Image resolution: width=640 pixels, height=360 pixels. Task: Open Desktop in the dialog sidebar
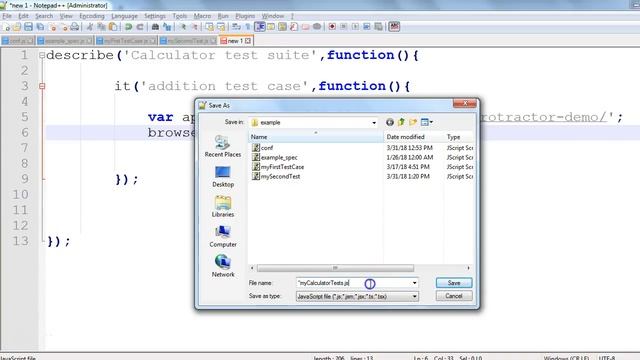coord(223,176)
